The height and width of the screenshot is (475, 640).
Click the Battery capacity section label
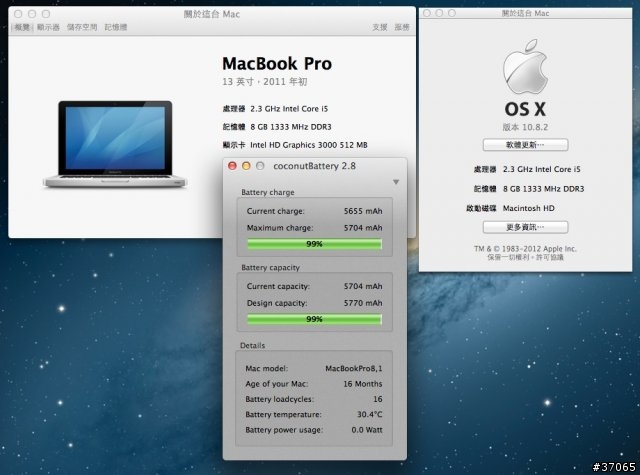[271, 268]
